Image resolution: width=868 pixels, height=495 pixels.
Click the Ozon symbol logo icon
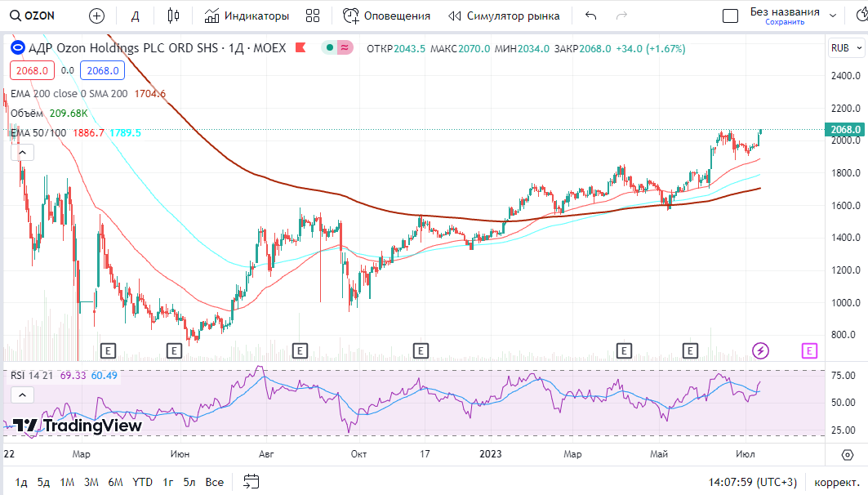click(x=18, y=48)
